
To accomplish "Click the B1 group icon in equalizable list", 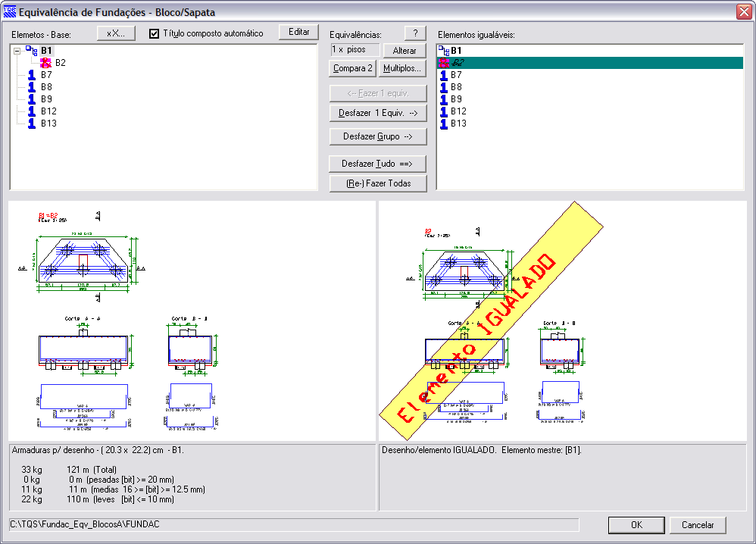I will point(443,51).
